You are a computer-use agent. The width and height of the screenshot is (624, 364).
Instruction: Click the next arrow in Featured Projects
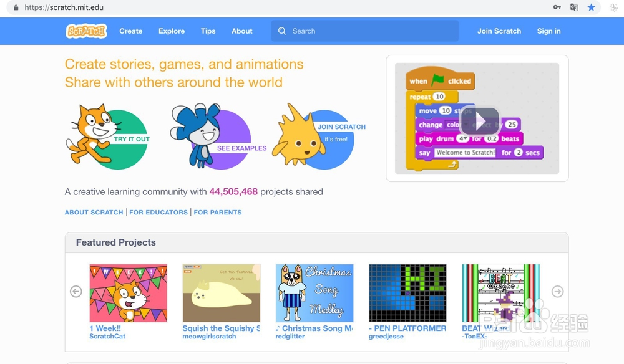click(557, 292)
